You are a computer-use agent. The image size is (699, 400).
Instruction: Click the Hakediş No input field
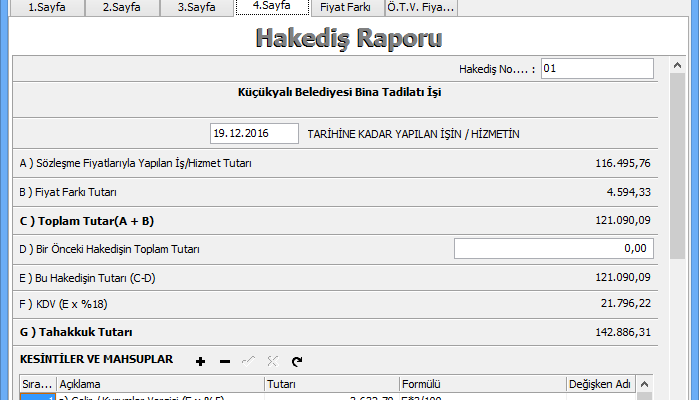click(597, 68)
